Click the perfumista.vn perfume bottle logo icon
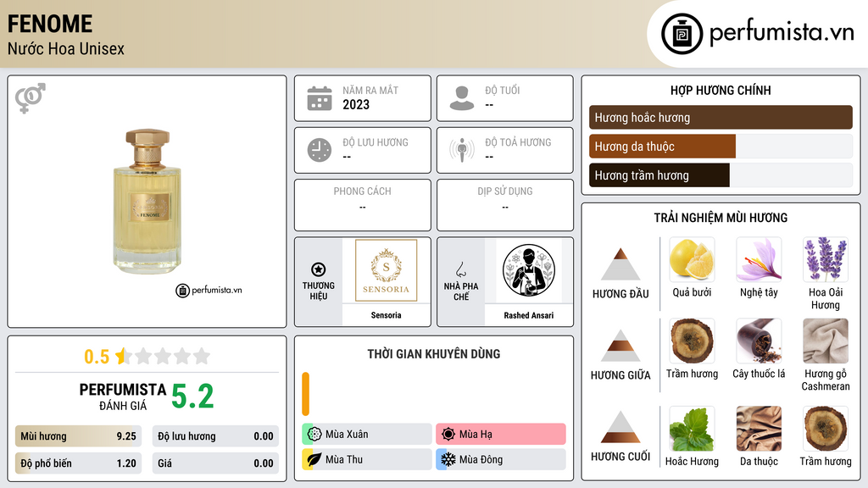868x488 pixels. [682, 34]
